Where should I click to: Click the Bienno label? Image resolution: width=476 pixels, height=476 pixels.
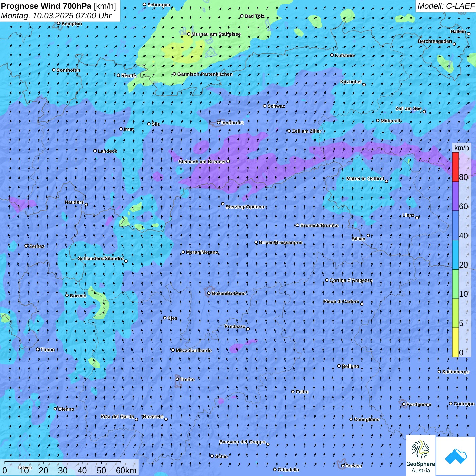pyautogui.click(x=66, y=409)
